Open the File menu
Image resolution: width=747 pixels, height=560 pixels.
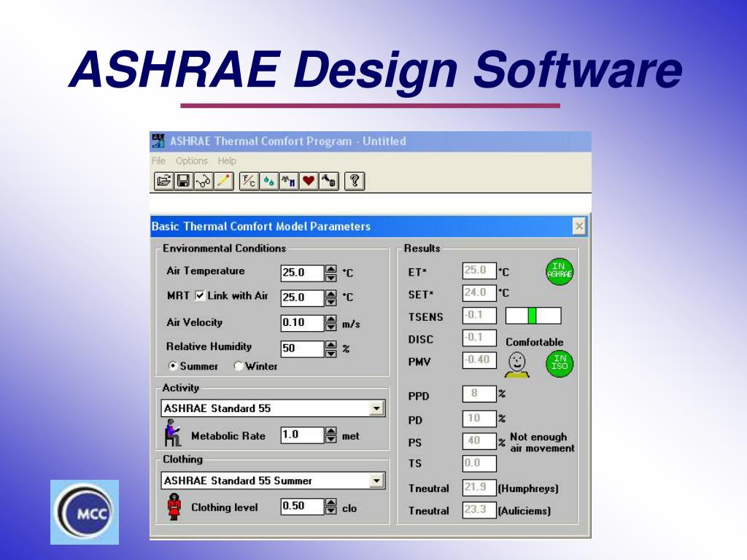[x=158, y=160]
